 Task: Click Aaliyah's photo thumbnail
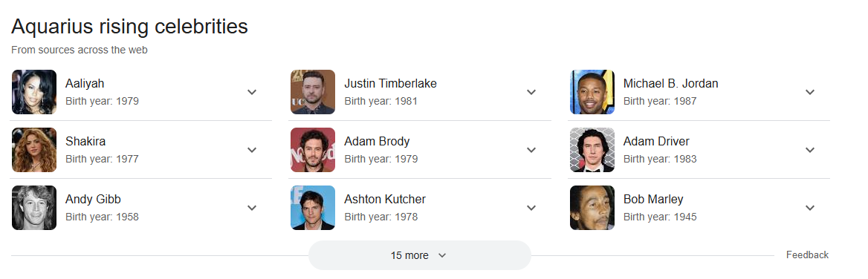click(x=34, y=92)
